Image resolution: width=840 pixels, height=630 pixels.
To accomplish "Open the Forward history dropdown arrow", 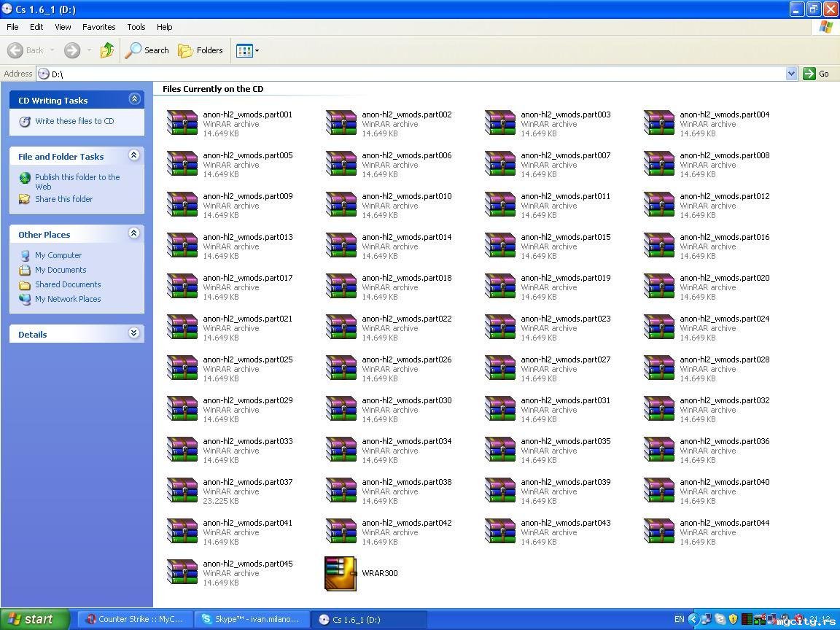I will (x=89, y=50).
